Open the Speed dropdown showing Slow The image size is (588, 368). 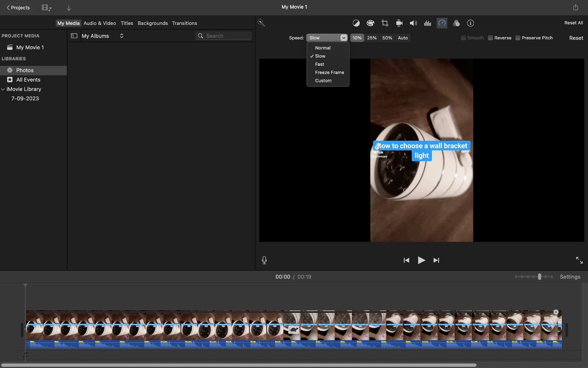327,38
